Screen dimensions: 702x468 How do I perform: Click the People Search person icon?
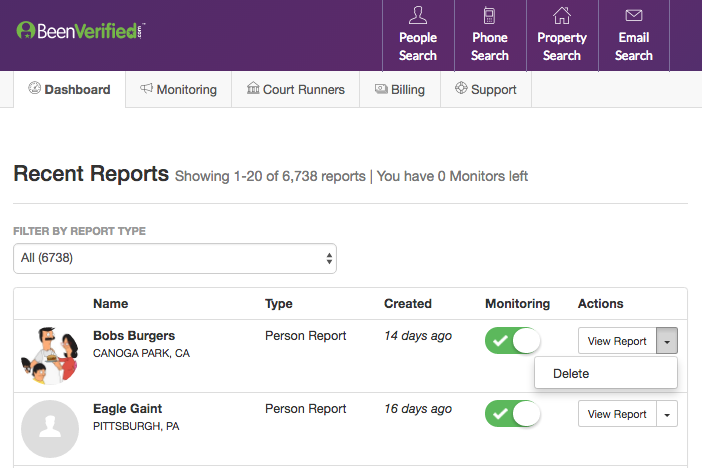[418, 15]
